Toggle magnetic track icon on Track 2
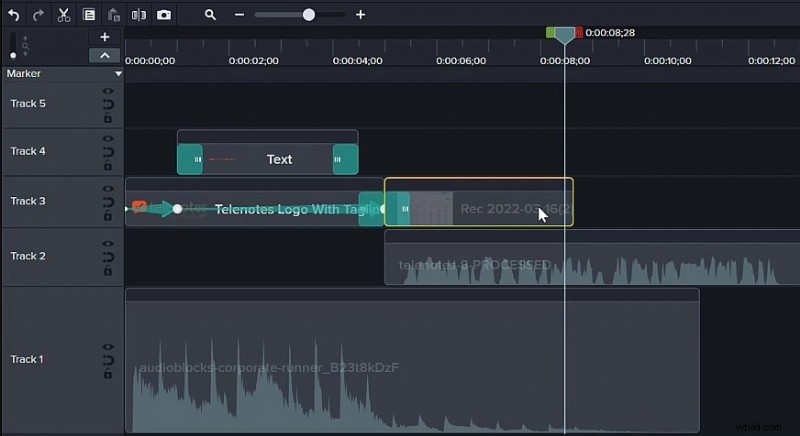800x436 pixels. click(108, 257)
